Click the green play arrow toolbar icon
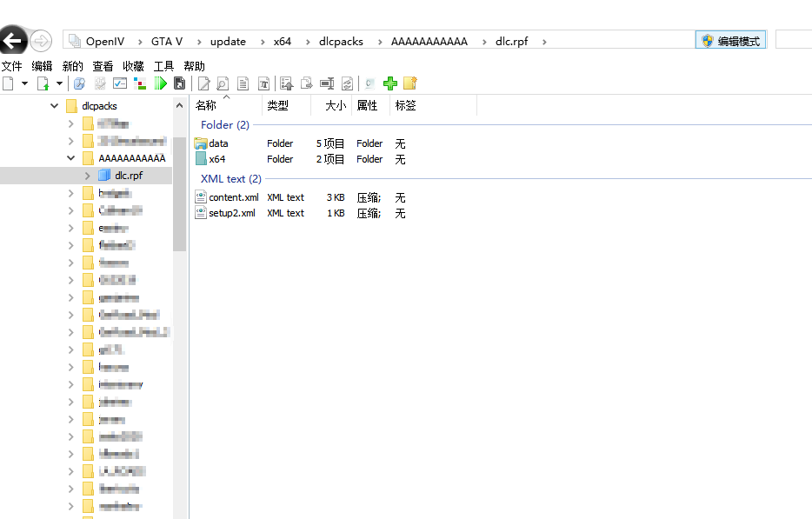This screenshot has height=519, width=812. coord(161,83)
